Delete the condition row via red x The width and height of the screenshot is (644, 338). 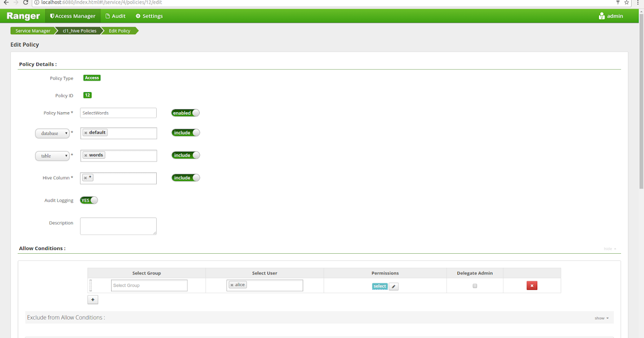tap(531, 285)
